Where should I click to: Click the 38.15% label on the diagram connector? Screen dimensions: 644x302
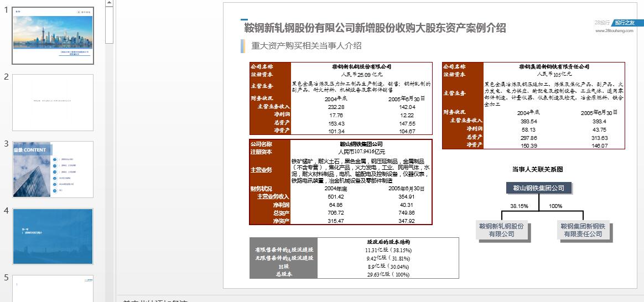519,206
